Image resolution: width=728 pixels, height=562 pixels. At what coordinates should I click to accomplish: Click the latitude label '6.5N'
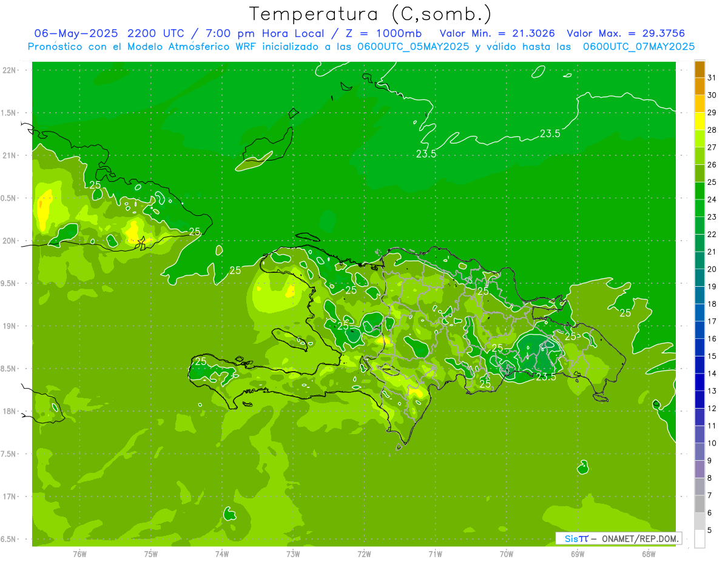coord(9,539)
